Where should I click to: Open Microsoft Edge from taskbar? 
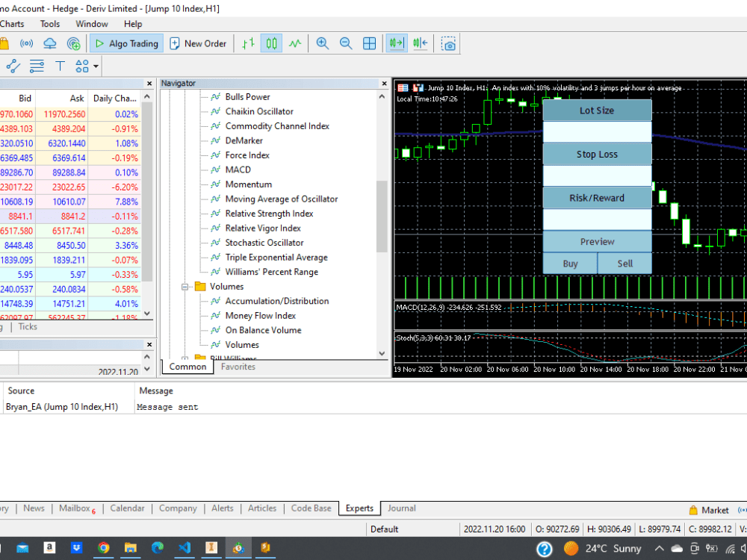(158, 548)
